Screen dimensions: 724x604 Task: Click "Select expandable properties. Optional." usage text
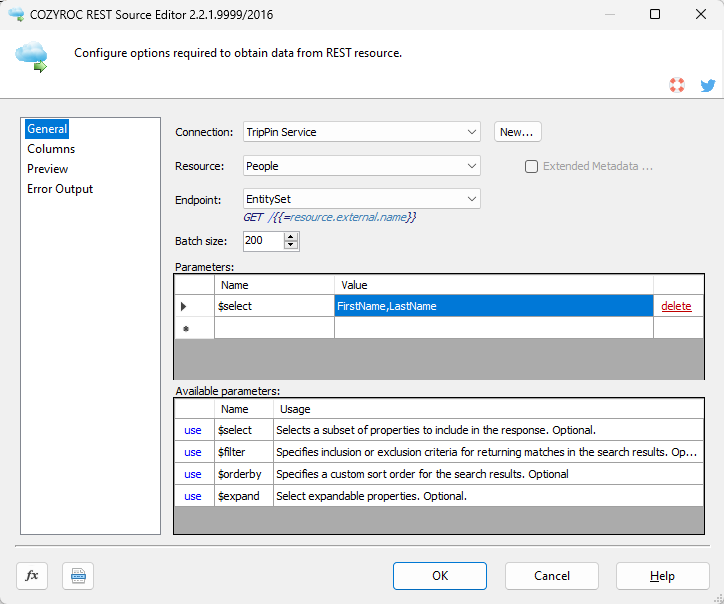(371, 496)
